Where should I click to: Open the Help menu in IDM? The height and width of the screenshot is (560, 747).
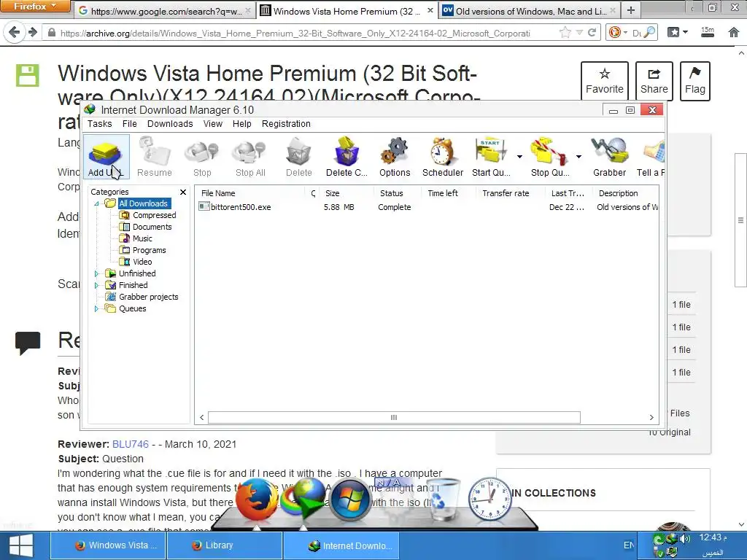pos(241,124)
